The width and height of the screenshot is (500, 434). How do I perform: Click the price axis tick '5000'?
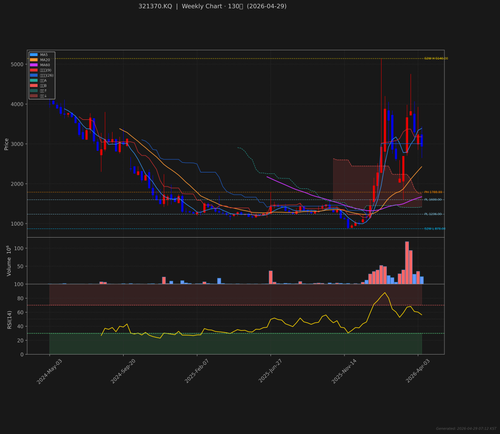click(17, 64)
